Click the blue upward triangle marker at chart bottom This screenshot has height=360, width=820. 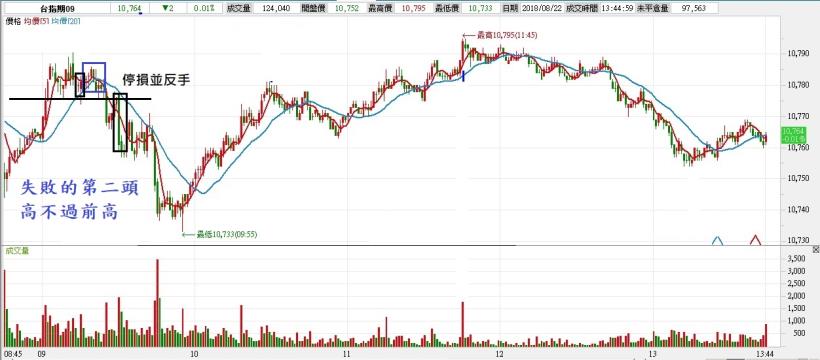click(x=718, y=241)
